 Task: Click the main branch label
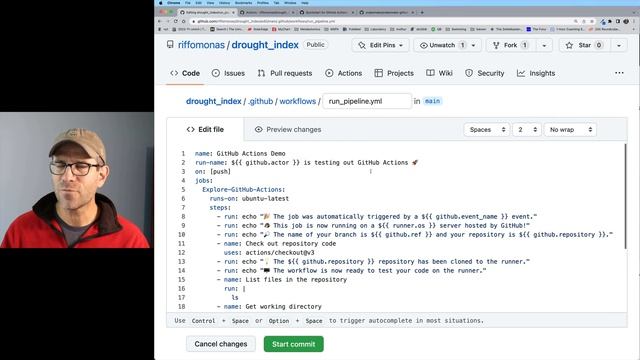tap(432, 101)
